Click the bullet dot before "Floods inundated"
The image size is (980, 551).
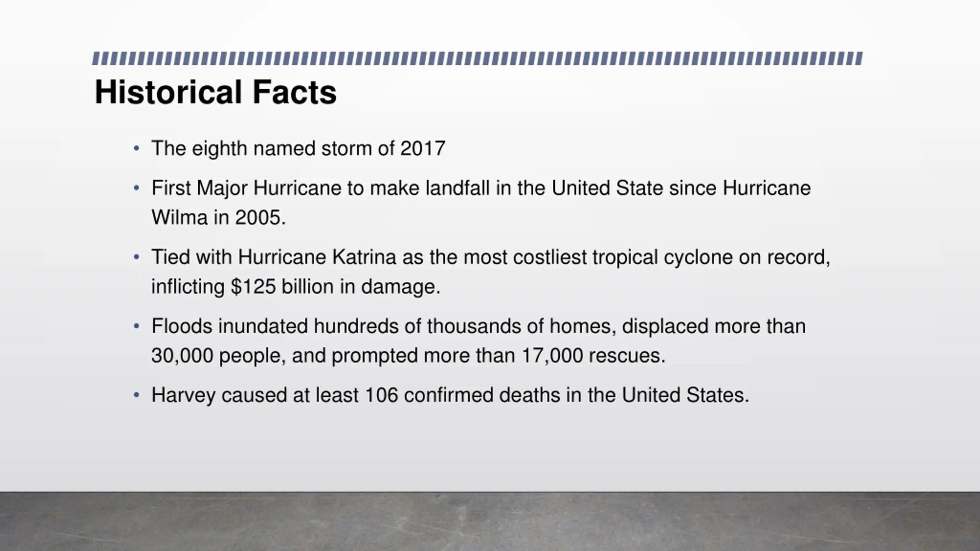point(137,326)
